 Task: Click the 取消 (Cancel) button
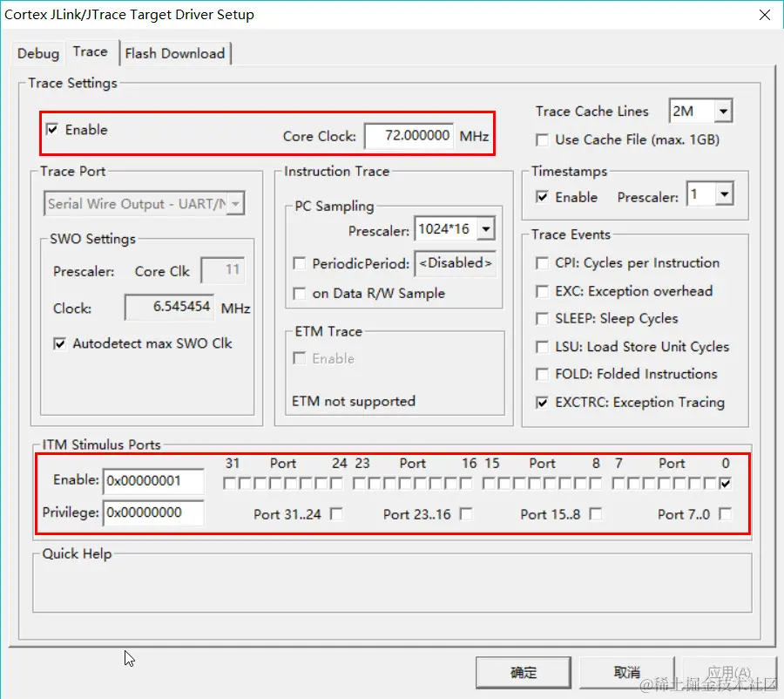(x=627, y=673)
